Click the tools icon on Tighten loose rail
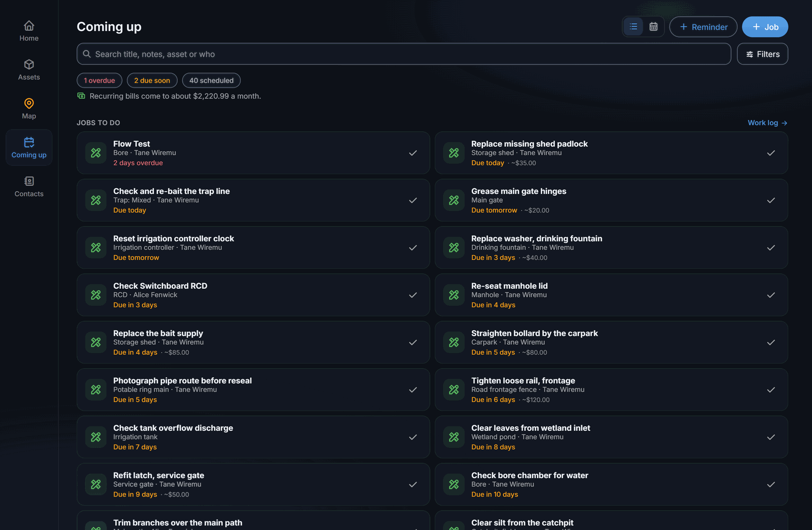The width and height of the screenshot is (812, 530). [454, 390]
